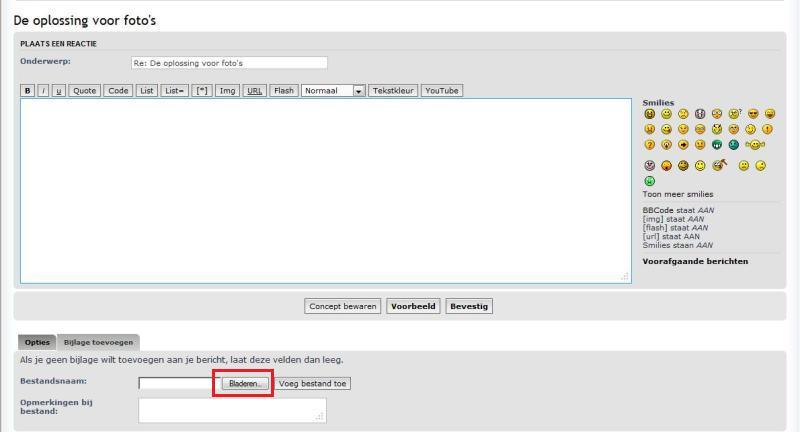Toggle italic formatting button
This screenshot has height=432, width=800.
43,90
